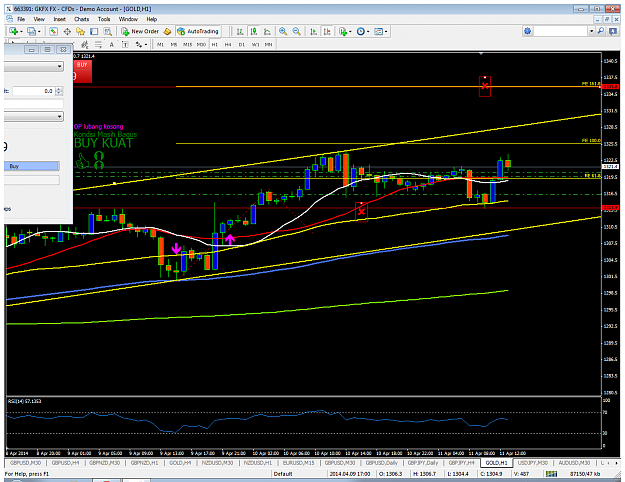
Task: Click the red BUY one-click trading button
Action: (x=83, y=71)
